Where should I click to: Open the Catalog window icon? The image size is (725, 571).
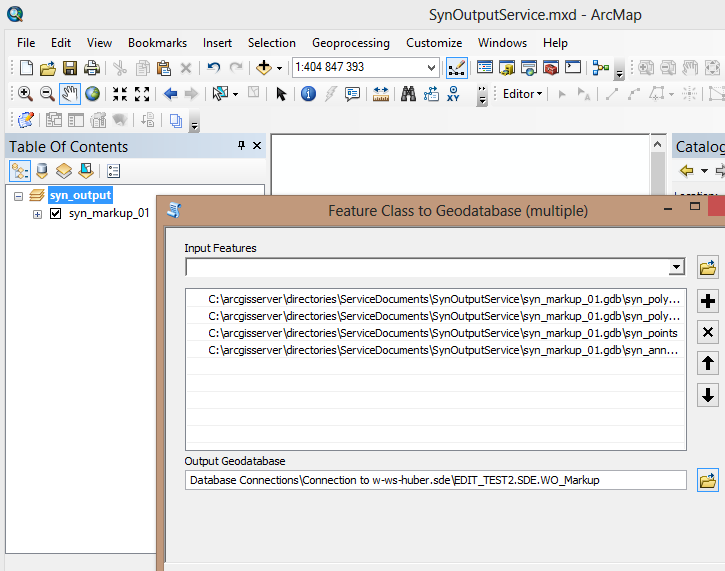[x=507, y=68]
